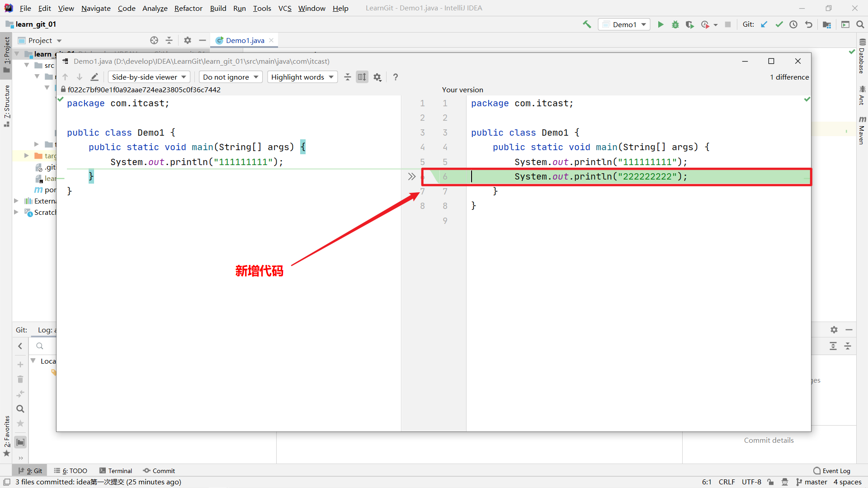Image resolution: width=868 pixels, height=488 pixels.
Task: Run Demo1 with the green play icon
Action: tap(660, 24)
